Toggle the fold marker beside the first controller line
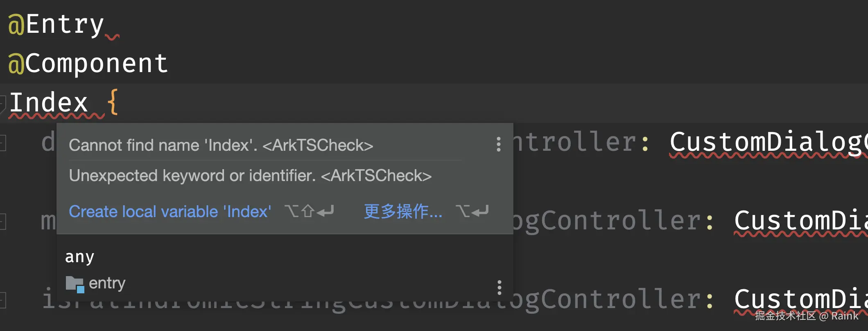Screen dimensions: 868x331 point(2,143)
